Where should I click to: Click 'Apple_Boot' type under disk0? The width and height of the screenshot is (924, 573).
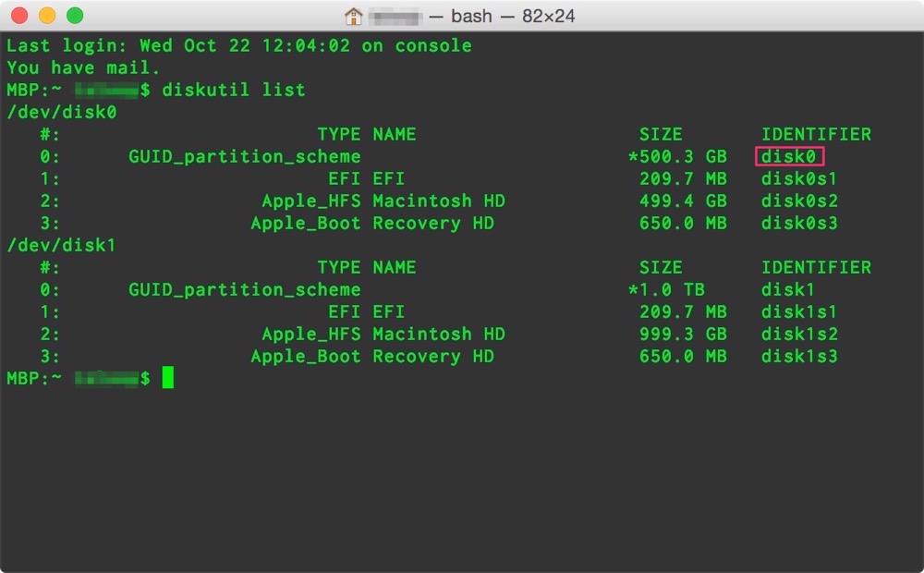pyautogui.click(x=306, y=223)
